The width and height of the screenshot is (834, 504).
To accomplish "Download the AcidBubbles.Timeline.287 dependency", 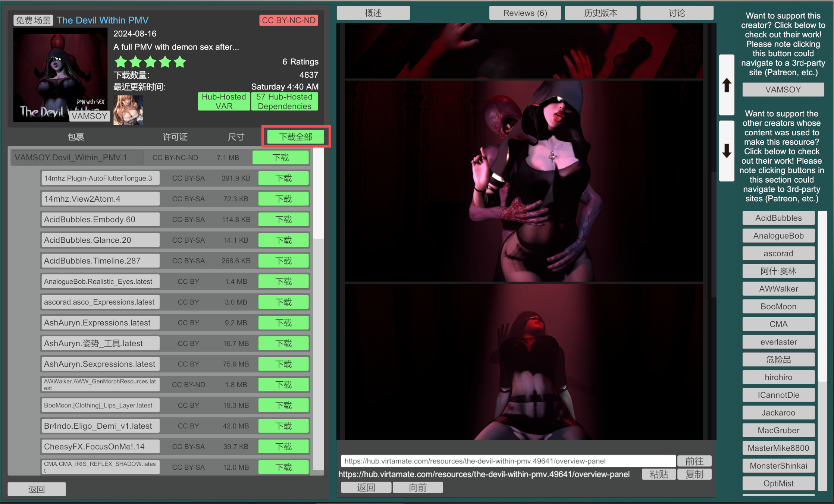I will click(x=283, y=261).
